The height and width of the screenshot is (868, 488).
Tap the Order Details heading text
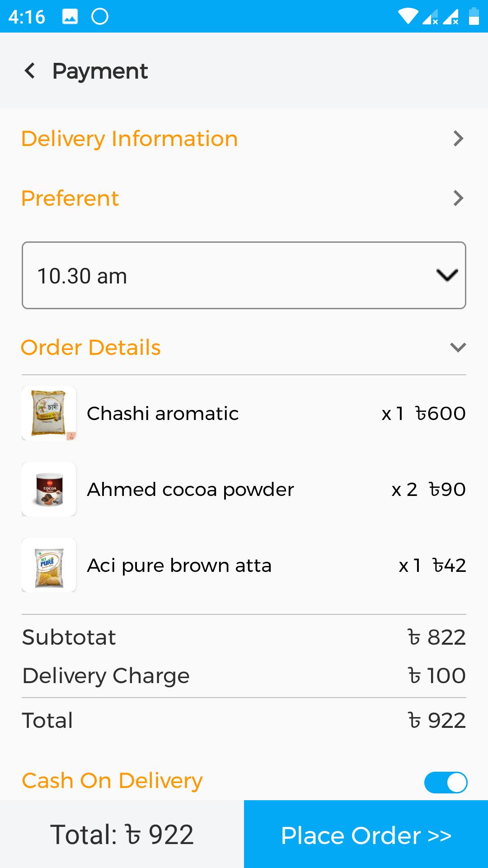[x=91, y=348]
